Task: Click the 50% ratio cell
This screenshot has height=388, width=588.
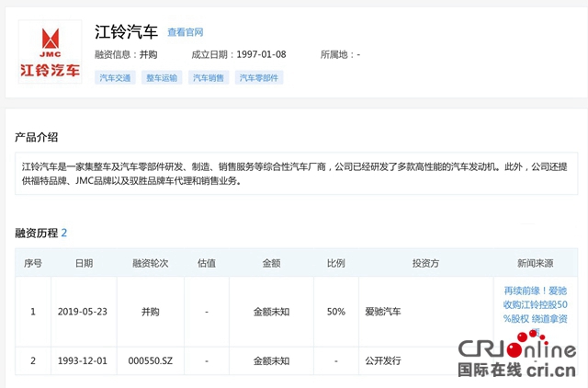Action: coord(336,312)
